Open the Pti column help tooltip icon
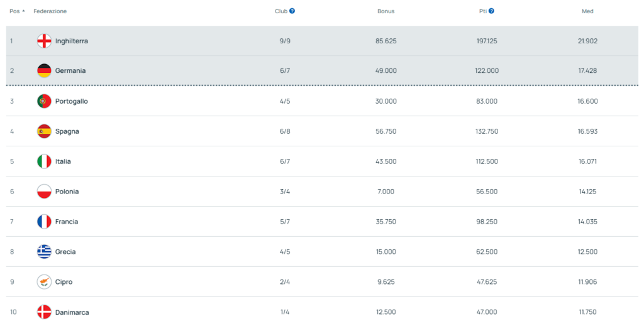This screenshot has width=644, height=326. point(491,11)
